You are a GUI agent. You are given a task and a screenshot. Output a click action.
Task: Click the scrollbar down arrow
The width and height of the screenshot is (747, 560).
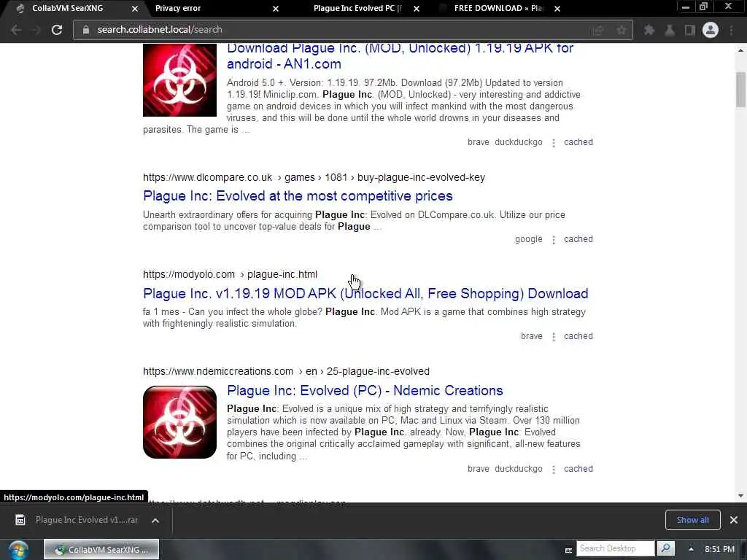[x=740, y=496]
